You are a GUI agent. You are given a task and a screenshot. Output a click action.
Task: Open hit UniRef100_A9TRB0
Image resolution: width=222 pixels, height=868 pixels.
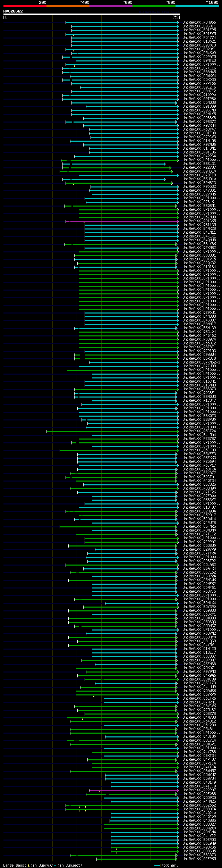tap(199, 99)
